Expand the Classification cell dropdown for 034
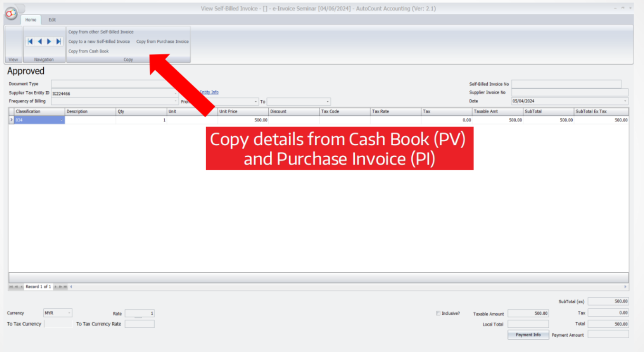The image size is (644, 352). 62,120
